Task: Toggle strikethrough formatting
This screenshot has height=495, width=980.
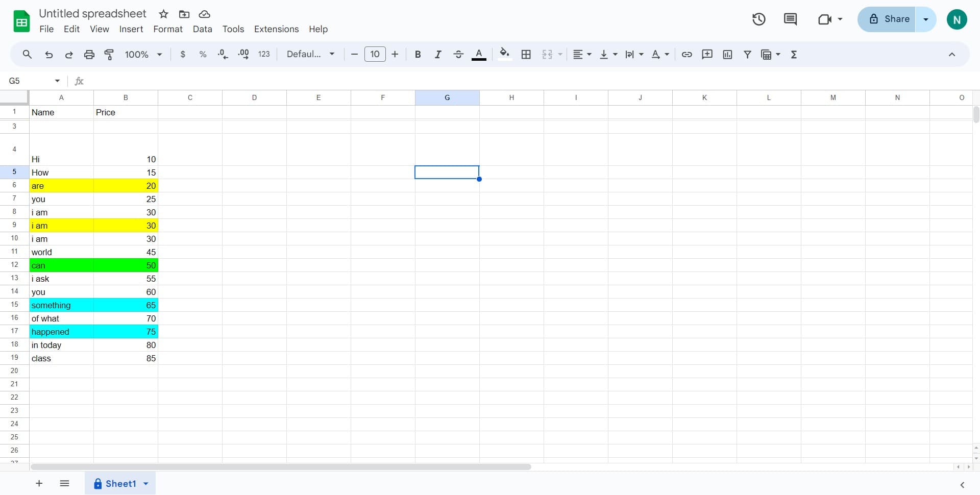Action: point(458,55)
